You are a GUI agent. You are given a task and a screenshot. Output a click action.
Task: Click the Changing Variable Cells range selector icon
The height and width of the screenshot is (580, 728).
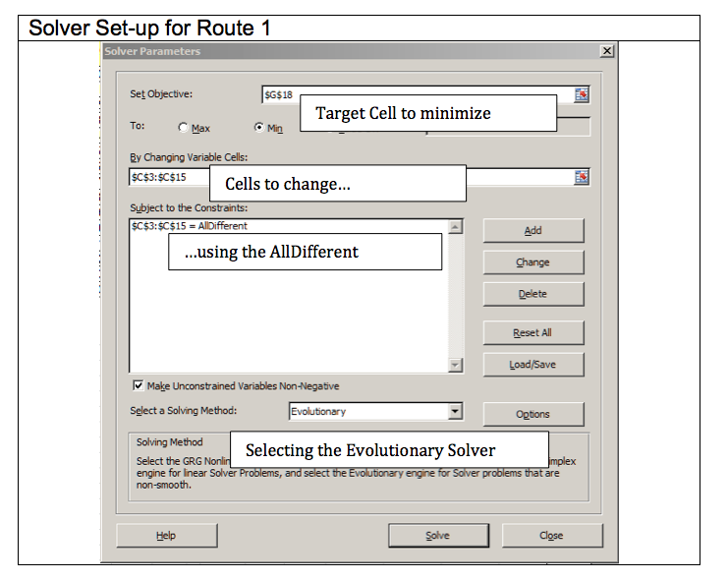point(582,177)
